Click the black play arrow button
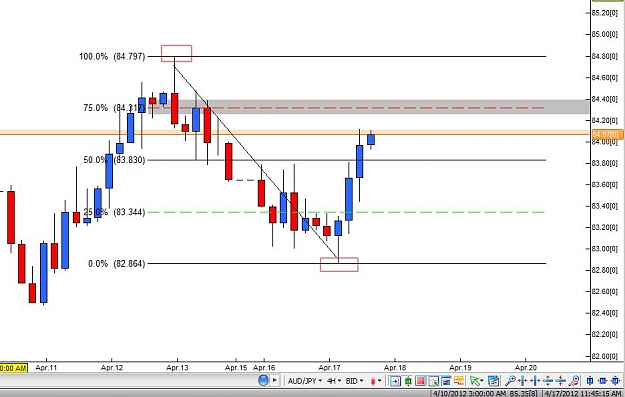Image resolution: width=625 pixels, height=397 pixels. click(275, 381)
